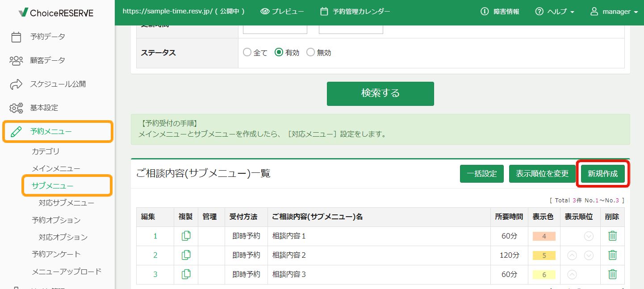644x289 pixels.
Task: Open 予約オプション submenu item
Action: tap(56, 220)
